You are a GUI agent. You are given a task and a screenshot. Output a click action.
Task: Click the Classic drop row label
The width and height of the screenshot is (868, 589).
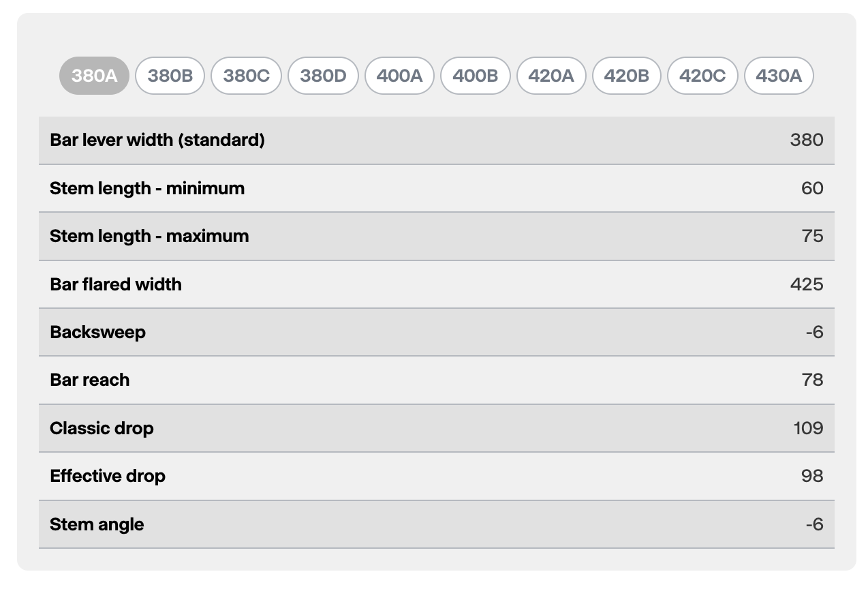click(x=102, y=429)
